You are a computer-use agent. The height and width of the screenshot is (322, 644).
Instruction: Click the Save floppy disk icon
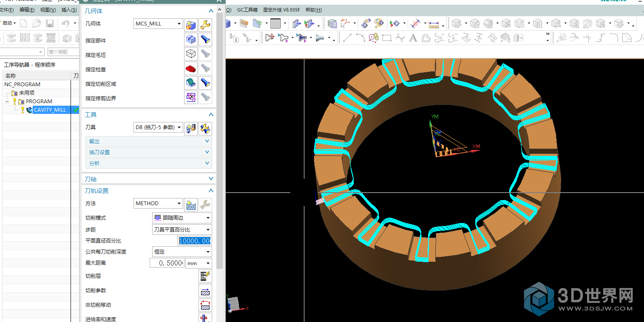click(50, 23)
